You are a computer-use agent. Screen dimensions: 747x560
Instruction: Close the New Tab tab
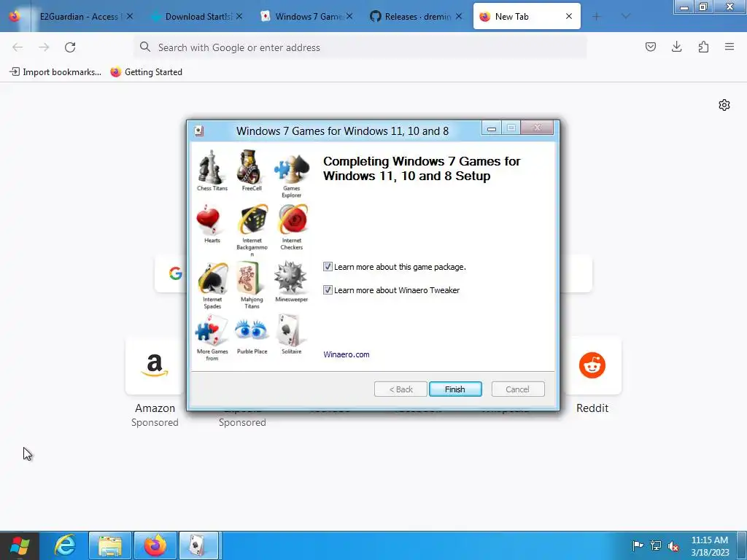coord(569,17)
